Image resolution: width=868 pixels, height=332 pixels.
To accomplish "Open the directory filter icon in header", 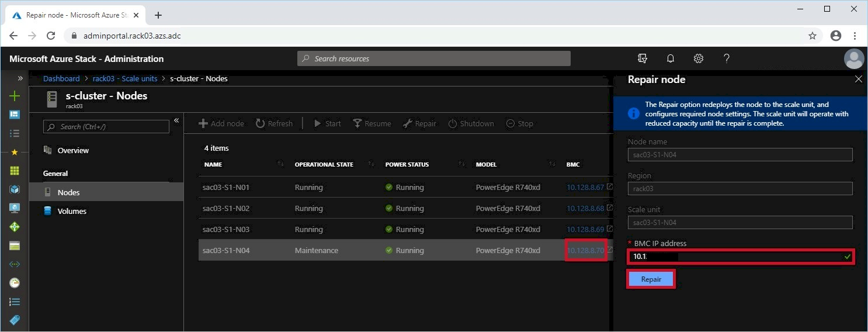I will click(x=643, y=58).
